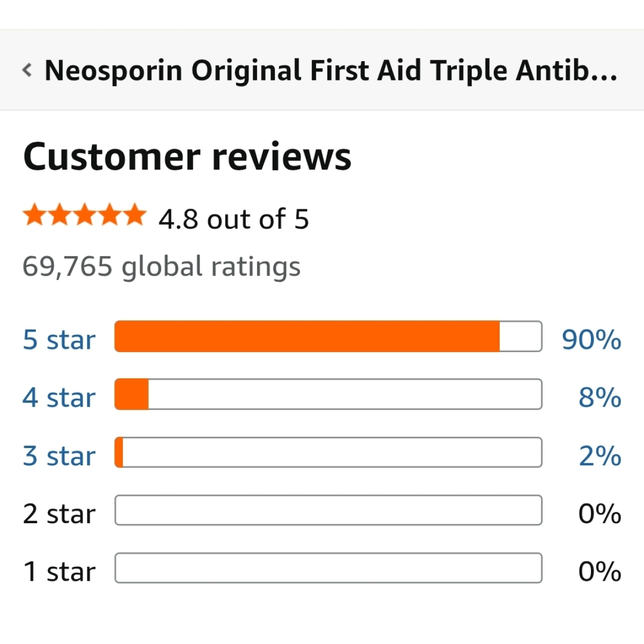Click the 2 star label
The height and width of the screenshot is (644, 644).
coord(59,514)
